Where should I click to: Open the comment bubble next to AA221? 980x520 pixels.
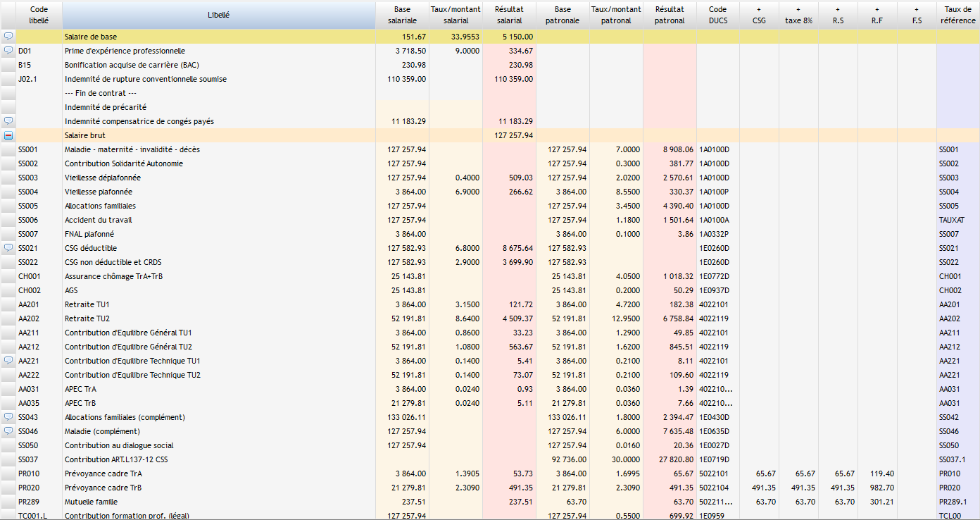point(8,361)
